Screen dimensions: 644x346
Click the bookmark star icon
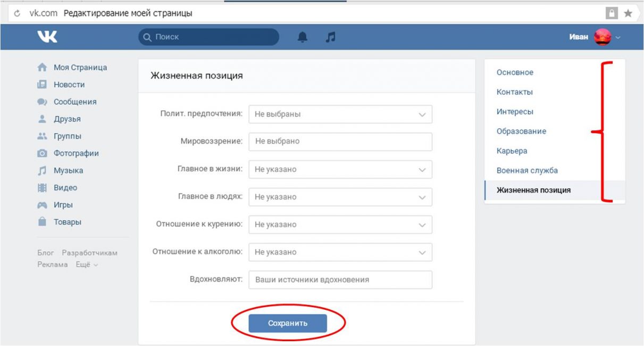[x=628, y=13]
